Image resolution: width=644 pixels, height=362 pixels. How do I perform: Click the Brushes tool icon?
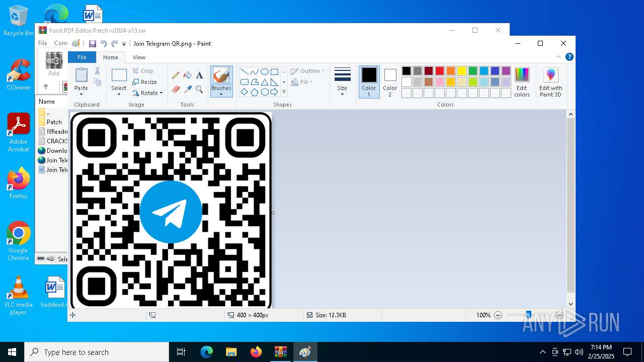tap(221, 75)
